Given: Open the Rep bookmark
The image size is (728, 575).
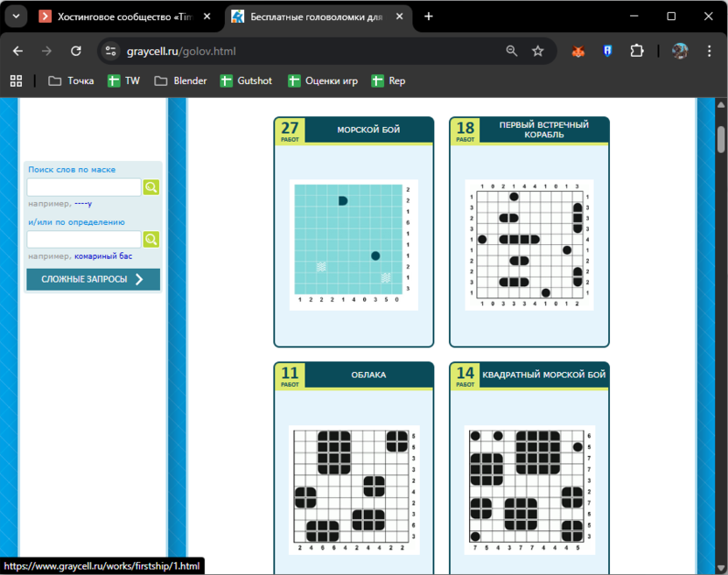Looking at the screenshot, I should click(388, 81).
